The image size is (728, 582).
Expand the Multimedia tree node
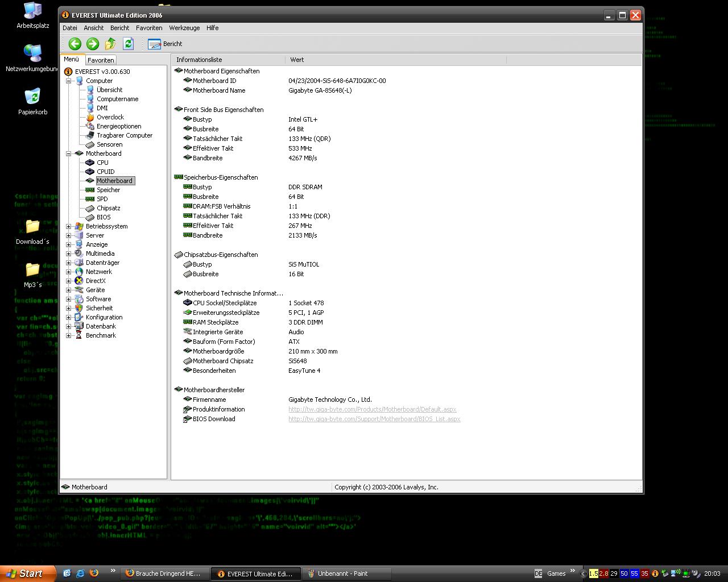(x=69, y=253)
